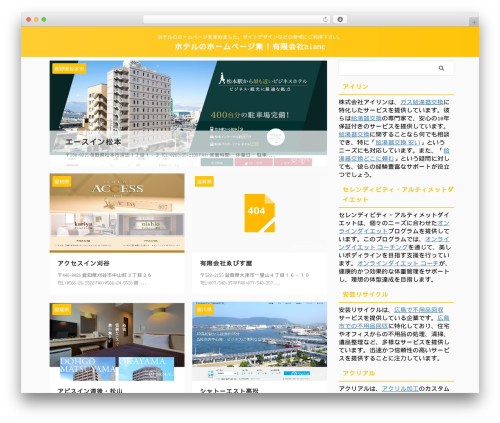Select the prefecture tag on 404 card
Image resolution: width=500 pixels, height=423 pixels.
(204, 182)
